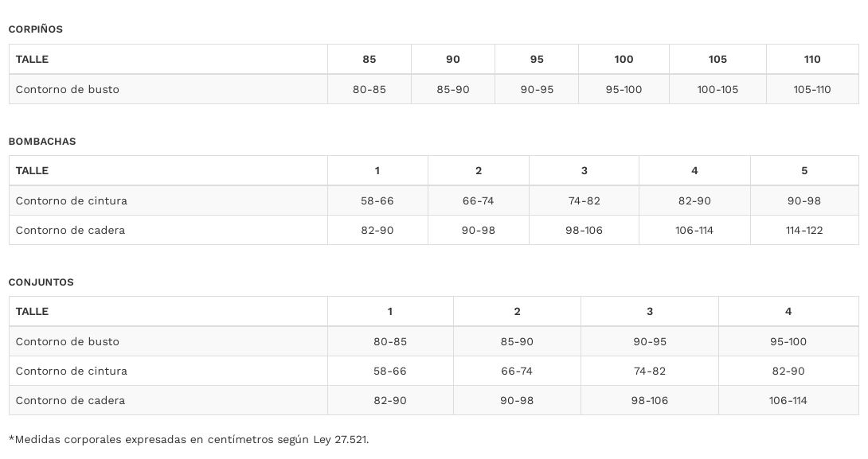This screenshot has width=868, height=459.
Task: Click Contorno de busto label in Conjuntos table
Action: 68,342
